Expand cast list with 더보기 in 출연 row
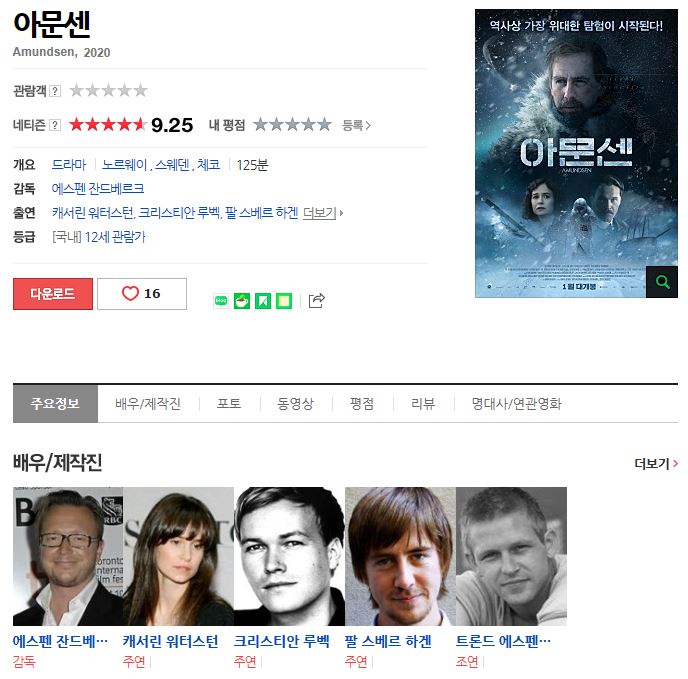Image resolution: width=688 pixels, height=679 pixels. point(323,213)
